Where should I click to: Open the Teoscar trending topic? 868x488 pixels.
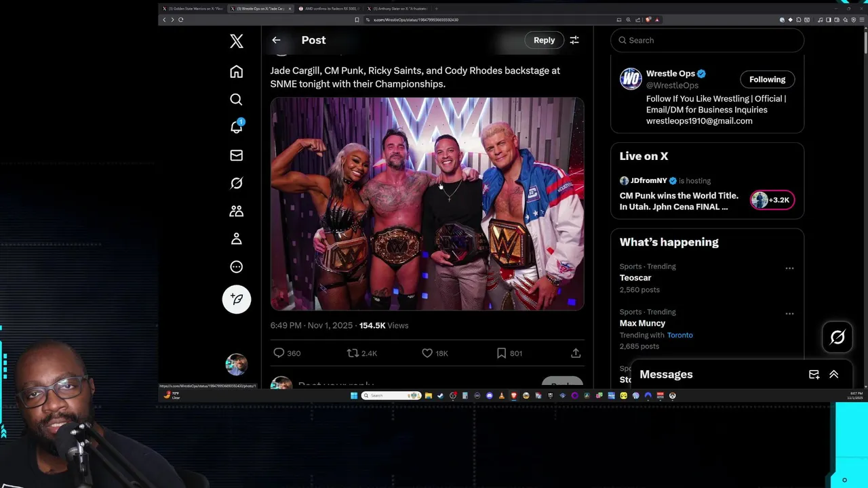point(635,278)
